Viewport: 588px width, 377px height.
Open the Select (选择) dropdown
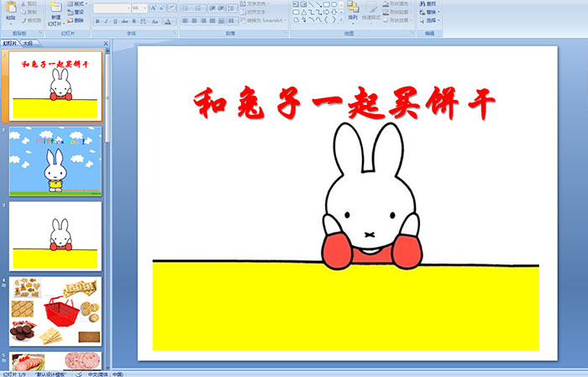click(430, 20)
